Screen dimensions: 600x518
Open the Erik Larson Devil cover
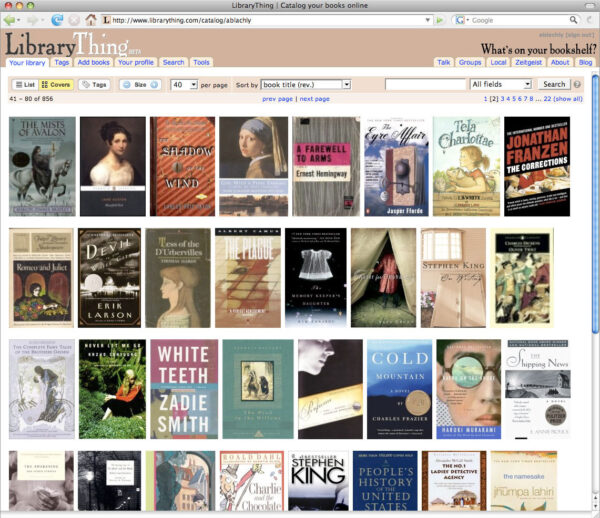click(x=109, y=278)
